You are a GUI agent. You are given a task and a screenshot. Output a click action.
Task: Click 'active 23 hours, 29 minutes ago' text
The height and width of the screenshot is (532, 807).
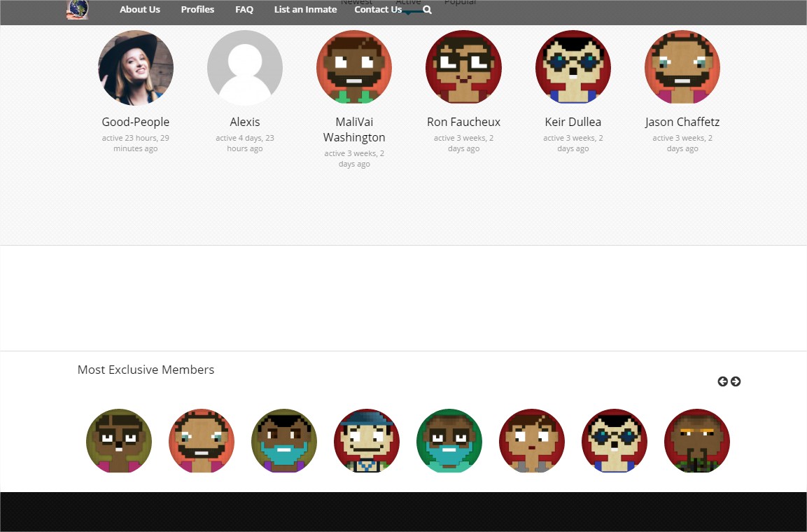[x=136, y=143]
